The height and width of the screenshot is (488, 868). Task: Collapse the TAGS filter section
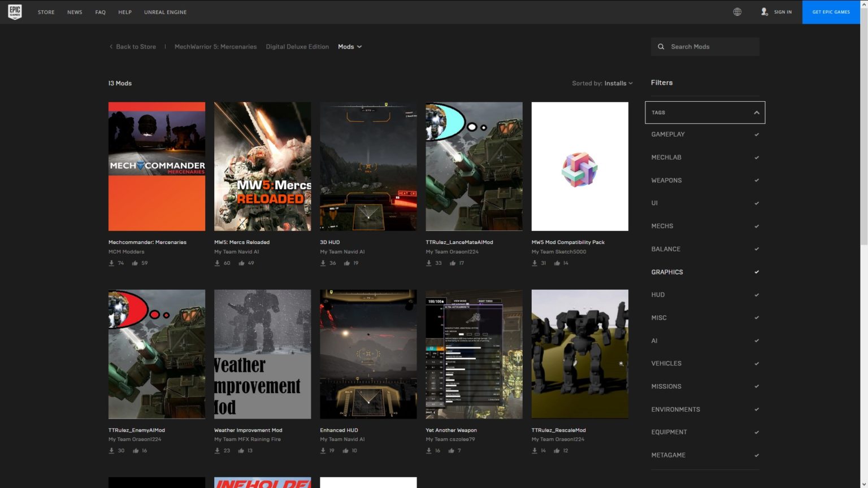pos(705,112)
